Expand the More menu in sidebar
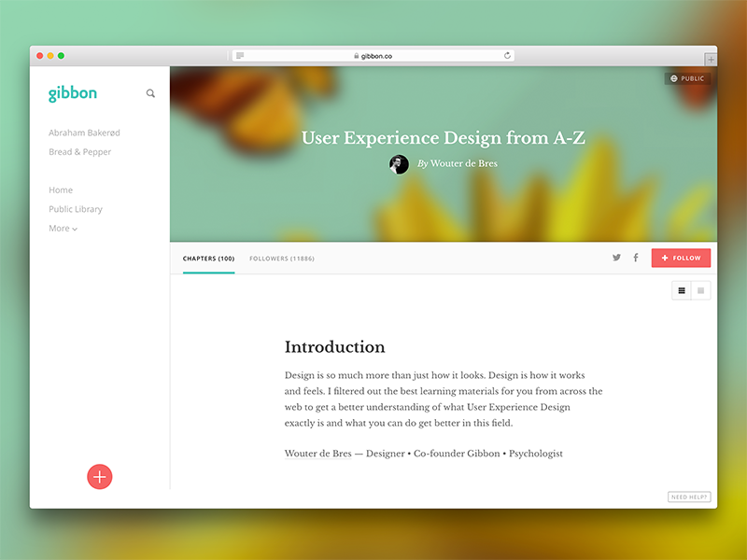 [63, 229]
